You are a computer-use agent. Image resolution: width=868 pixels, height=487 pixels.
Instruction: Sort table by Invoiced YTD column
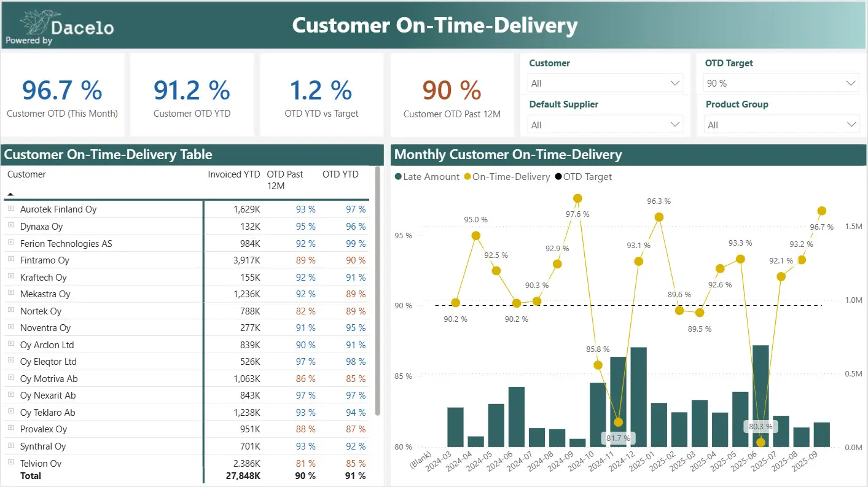click(233, 174)
